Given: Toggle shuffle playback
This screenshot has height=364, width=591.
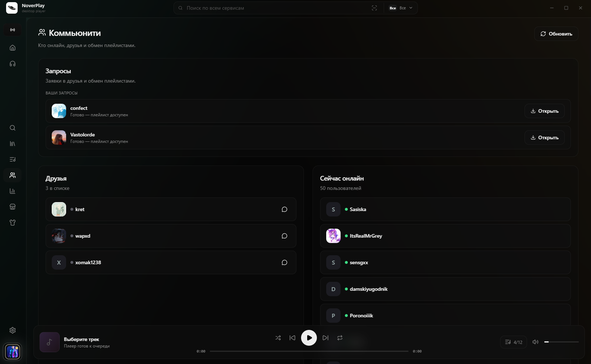Looking at the screenshot, I should tap(278, 338).
